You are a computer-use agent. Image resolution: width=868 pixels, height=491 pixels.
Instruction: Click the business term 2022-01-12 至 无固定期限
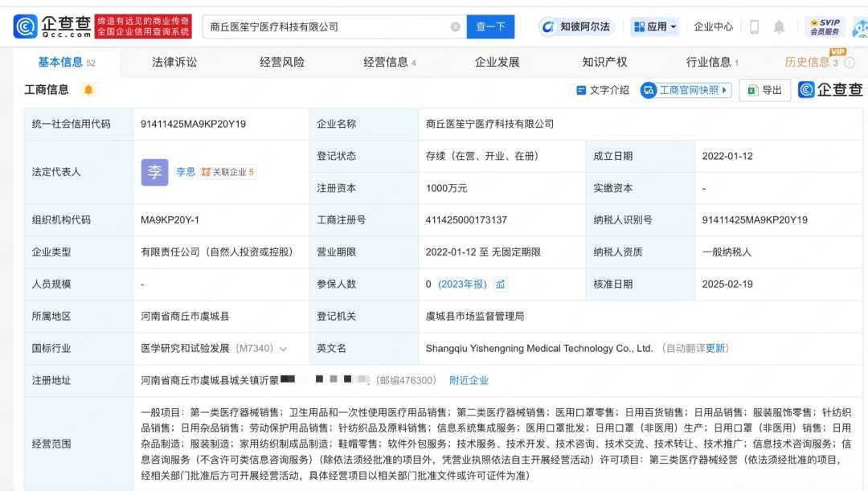click(x=483, y=252)
